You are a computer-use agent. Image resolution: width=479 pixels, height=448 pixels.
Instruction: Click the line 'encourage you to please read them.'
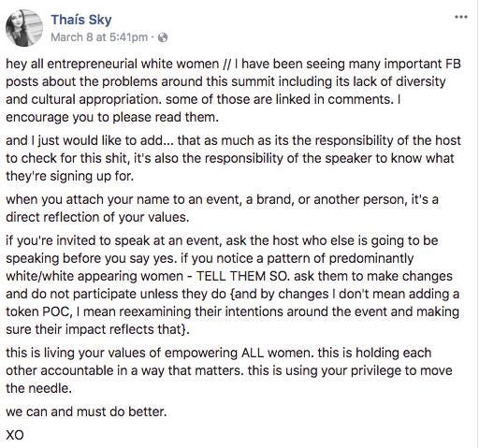[112, 118]
